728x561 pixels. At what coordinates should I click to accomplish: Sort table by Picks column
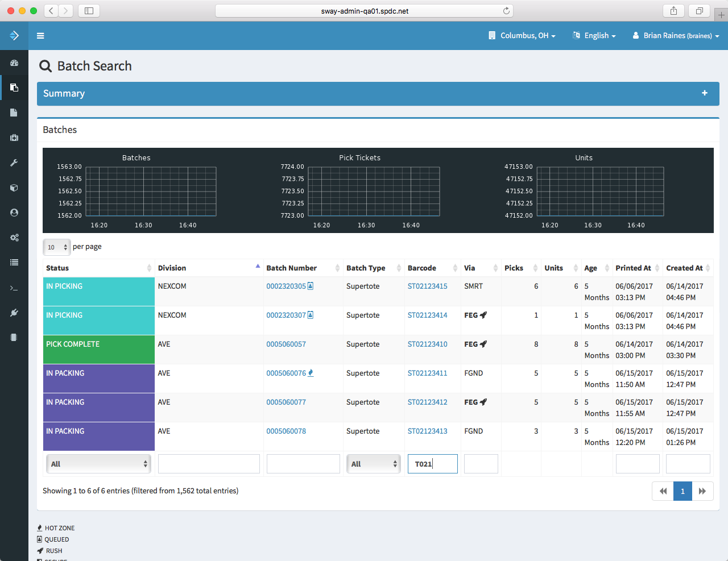[x=521, y=268]
